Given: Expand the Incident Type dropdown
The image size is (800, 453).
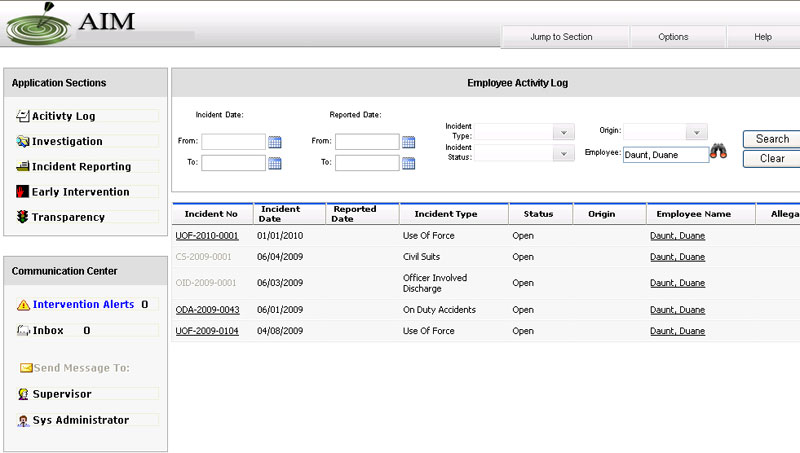Looking at the screenshot, I should click(x=564, y=133).
